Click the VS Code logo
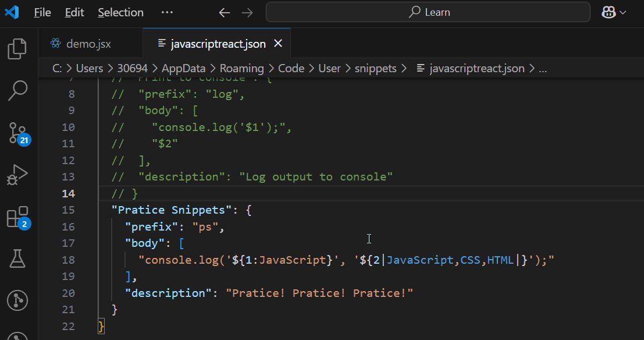The width and height of the screenshot is (644, 340). [13, 12]
